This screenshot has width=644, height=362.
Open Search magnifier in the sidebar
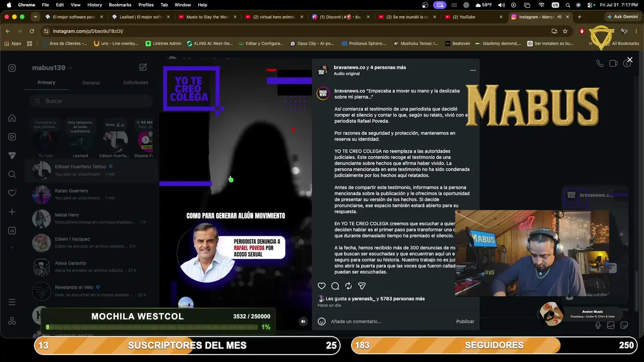tap(12, 174)
